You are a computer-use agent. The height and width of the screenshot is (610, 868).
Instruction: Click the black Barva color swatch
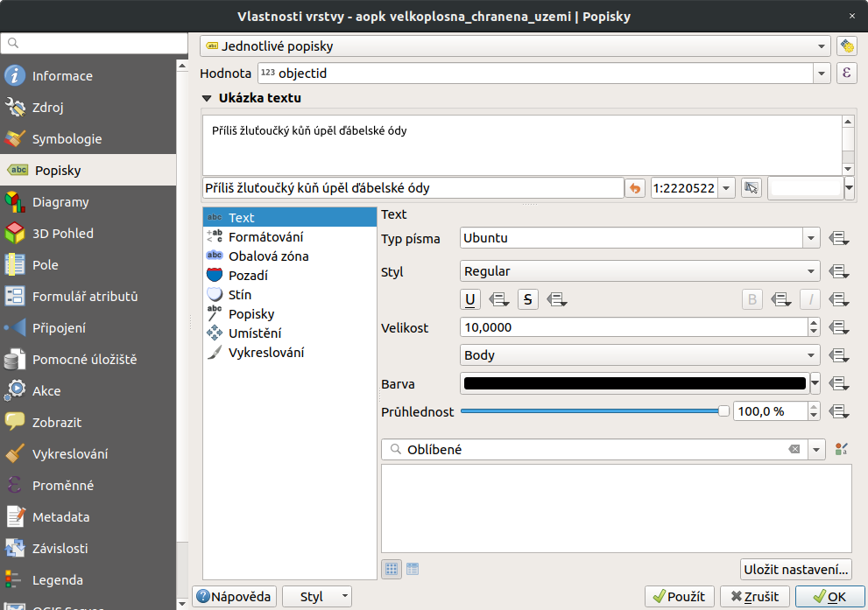[634, 383]
